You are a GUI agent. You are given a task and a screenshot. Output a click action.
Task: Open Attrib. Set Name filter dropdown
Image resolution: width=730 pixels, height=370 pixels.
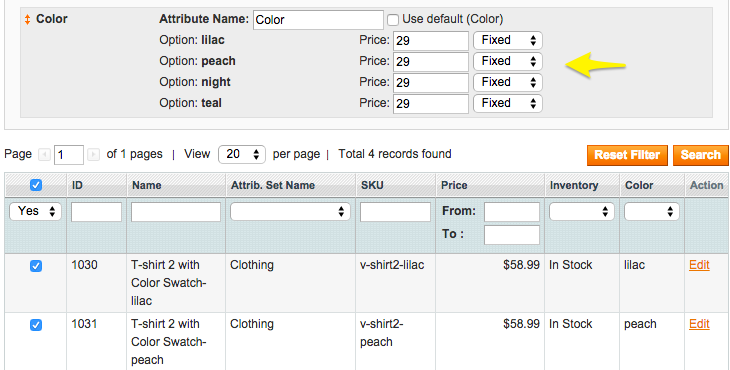point(291,212)
